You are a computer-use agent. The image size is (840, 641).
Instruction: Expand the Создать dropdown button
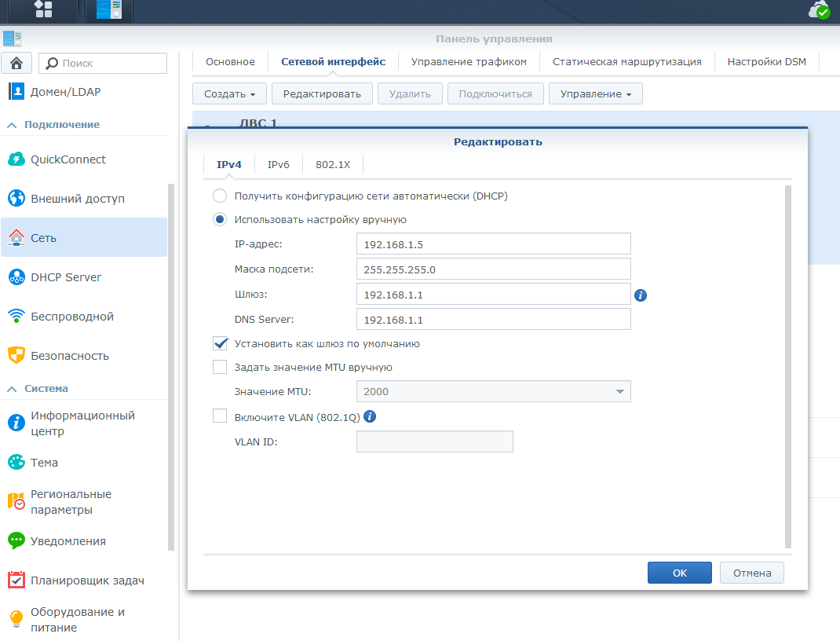tap(229, 93)
